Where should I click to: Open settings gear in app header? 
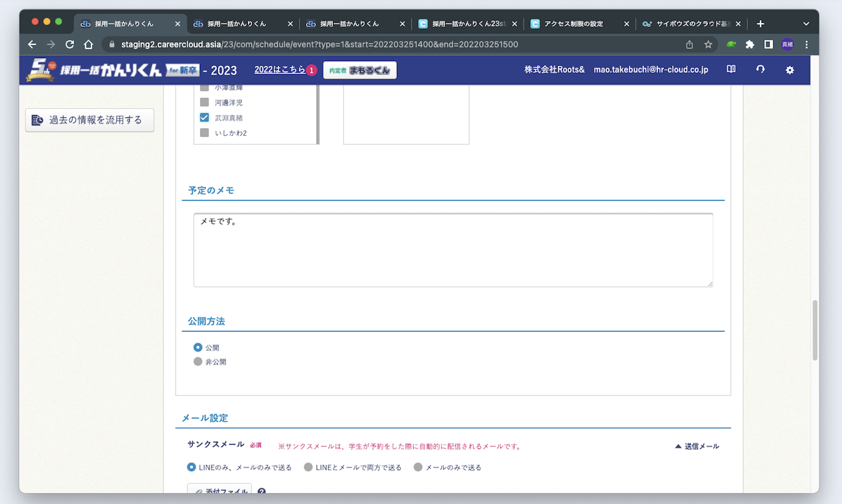(789, 70)
